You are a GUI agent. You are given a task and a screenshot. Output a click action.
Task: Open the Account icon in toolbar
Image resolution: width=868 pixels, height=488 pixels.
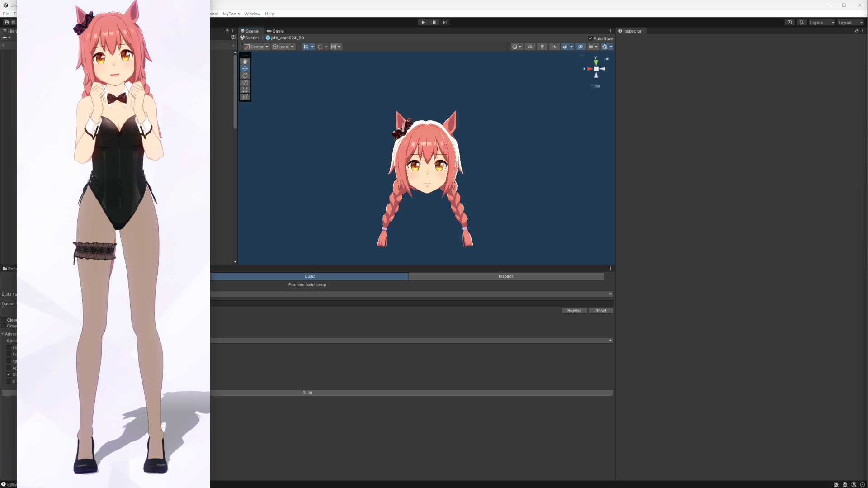(x=6, y=22)
